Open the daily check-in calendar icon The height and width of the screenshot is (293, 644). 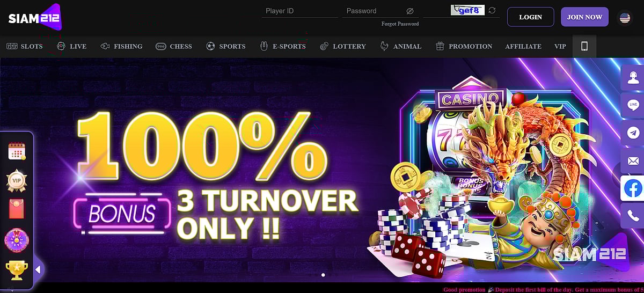[17, 151]
